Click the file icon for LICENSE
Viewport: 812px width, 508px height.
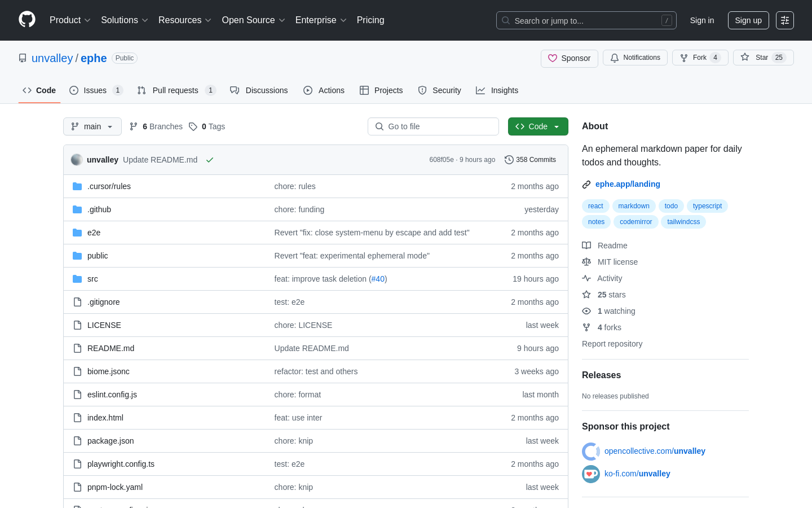point(77,325)
